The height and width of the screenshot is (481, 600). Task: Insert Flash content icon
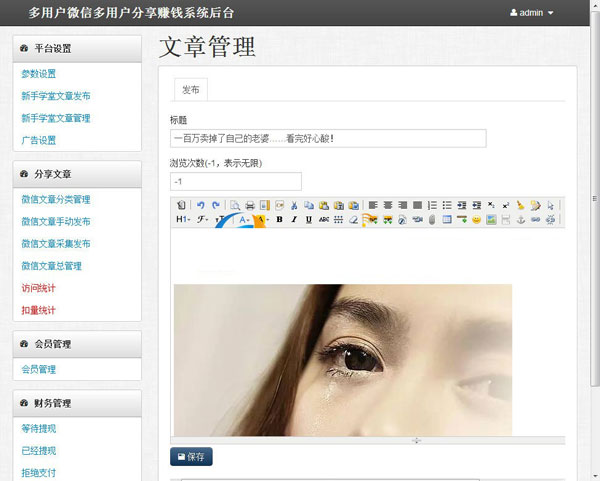click(403, 219)
